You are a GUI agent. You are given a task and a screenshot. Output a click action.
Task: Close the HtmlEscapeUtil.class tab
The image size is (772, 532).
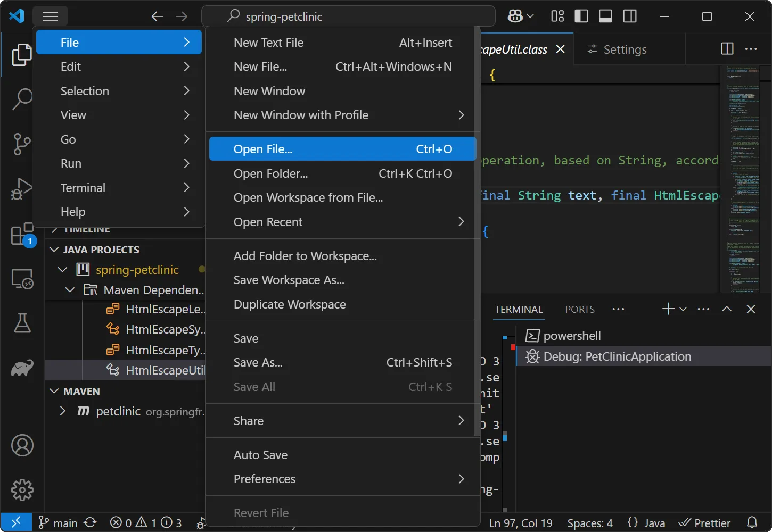coord(560,49)
